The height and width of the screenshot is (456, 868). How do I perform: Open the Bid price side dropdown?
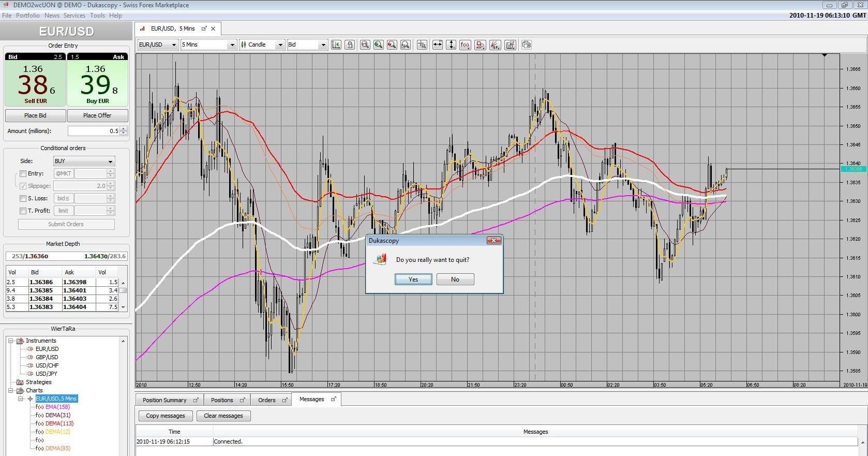pyautogui.click(x=307, y=45)
